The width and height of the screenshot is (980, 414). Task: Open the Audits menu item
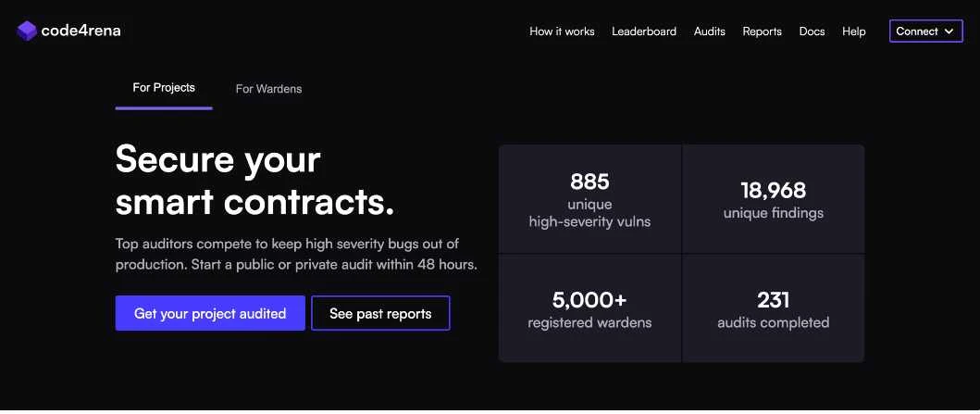(x=710, y=31)
